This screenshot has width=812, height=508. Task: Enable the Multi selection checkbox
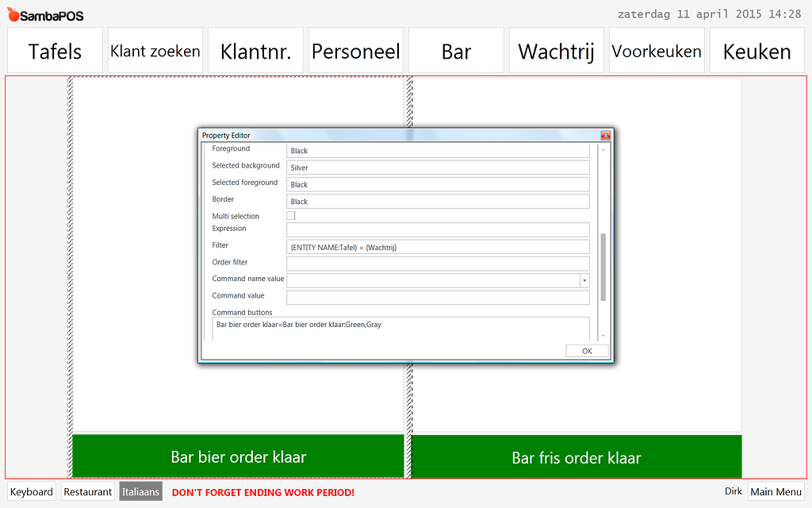pyautogui.click(x=290, y=214)
